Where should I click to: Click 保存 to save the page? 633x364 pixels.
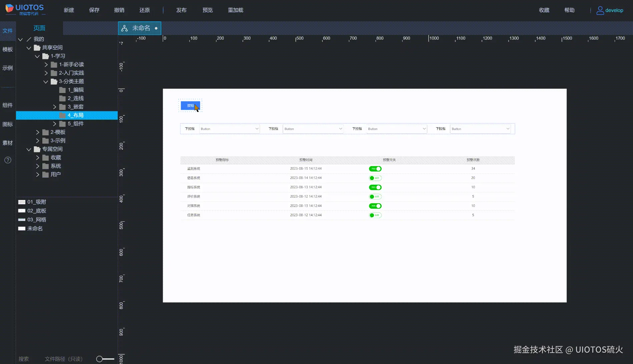click(x=94, y=10)
